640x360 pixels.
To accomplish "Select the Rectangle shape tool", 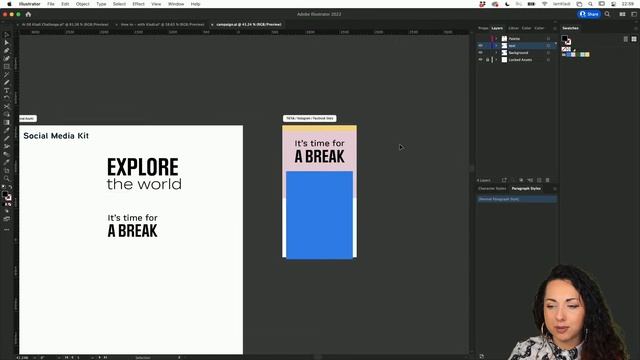I will click(7, 67).
